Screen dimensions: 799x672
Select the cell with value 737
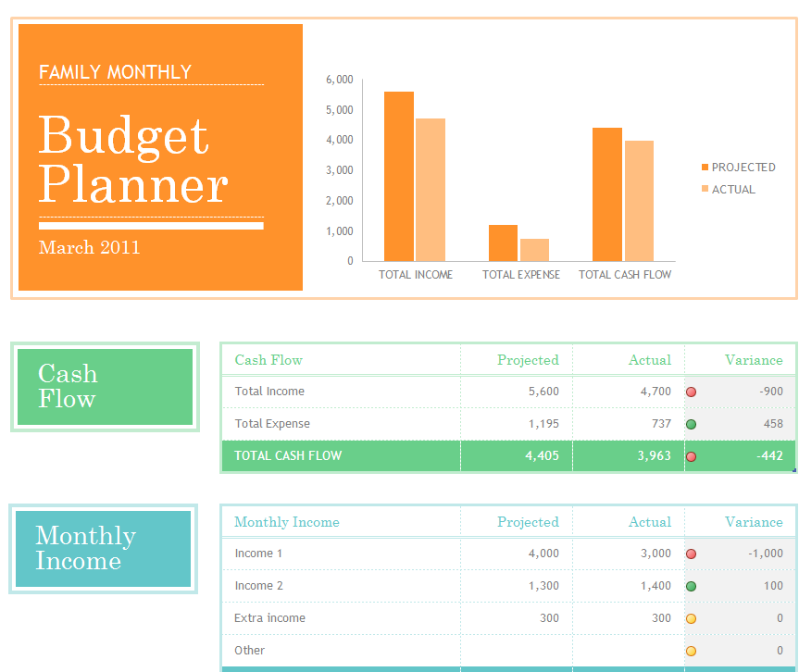[x=629, y=424]
